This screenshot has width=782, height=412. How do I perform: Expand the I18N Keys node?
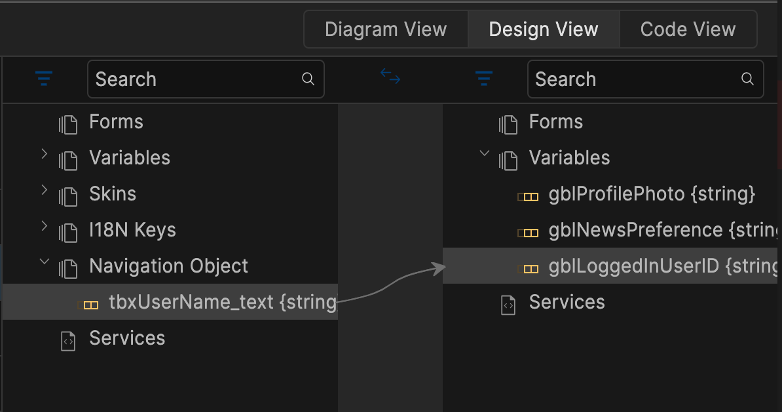pyautogui.click(x=44, y=228)
